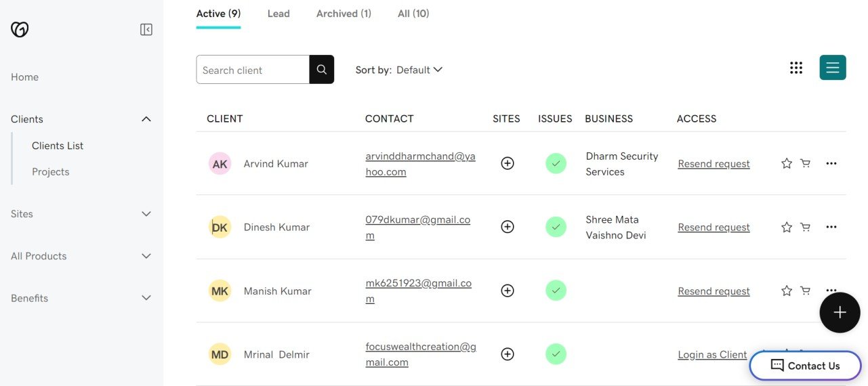868x386 pixels.
Task: Star Manish Kumar as favorite
Action: click(x=787, y=291)
